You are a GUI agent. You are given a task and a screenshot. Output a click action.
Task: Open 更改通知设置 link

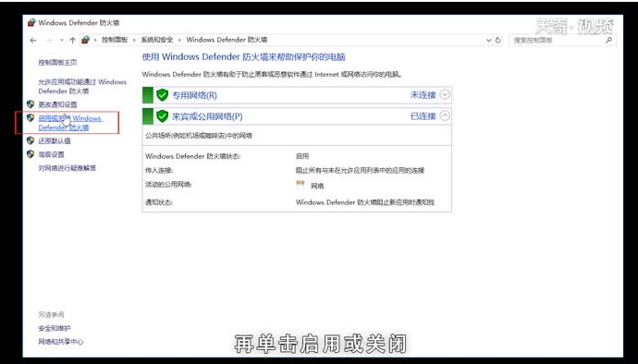click(57, 104)
